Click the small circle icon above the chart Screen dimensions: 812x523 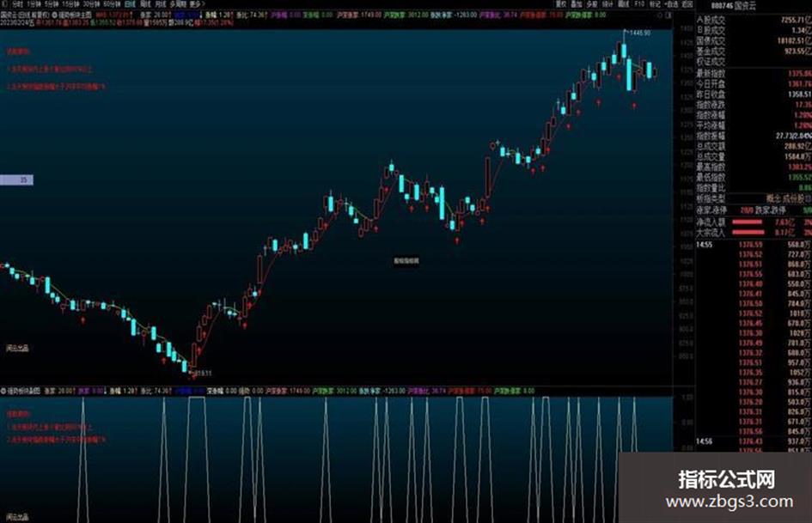click(660, 15)
